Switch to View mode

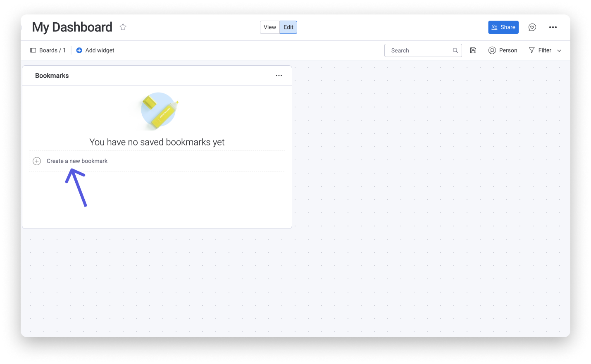tap(270, 27)
